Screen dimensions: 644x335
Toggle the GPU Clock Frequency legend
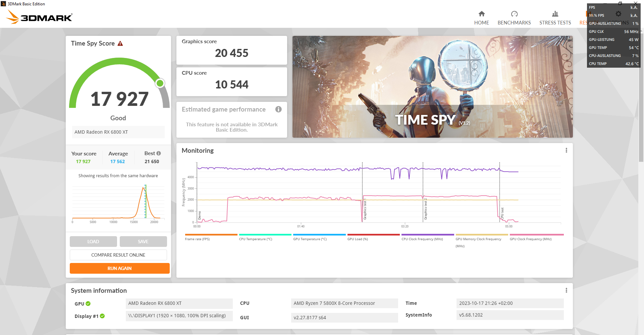(537, 237)
